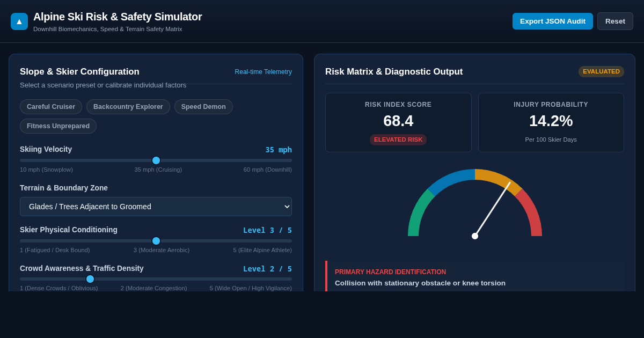Click the Level 3 / 5 conditioning readout

click(267, 230)
